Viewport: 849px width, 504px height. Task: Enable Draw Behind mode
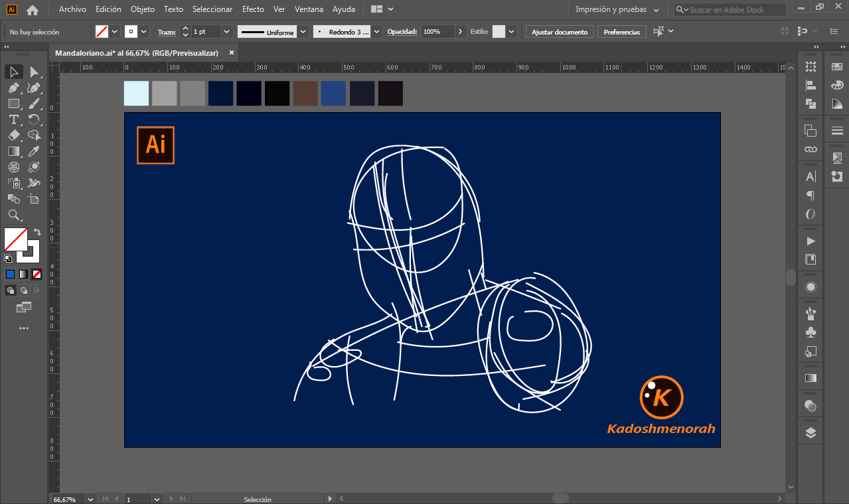tap(23, 290)
